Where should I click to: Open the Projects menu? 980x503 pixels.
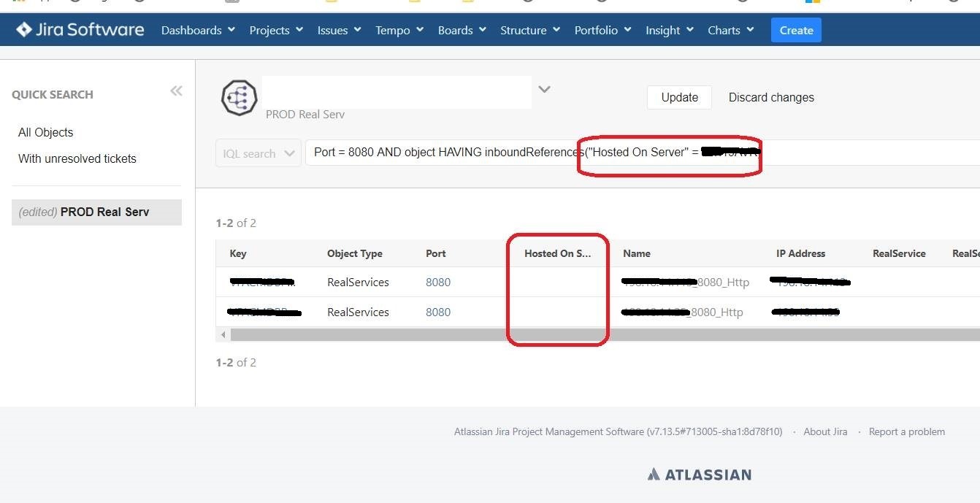tap(276, 30)
